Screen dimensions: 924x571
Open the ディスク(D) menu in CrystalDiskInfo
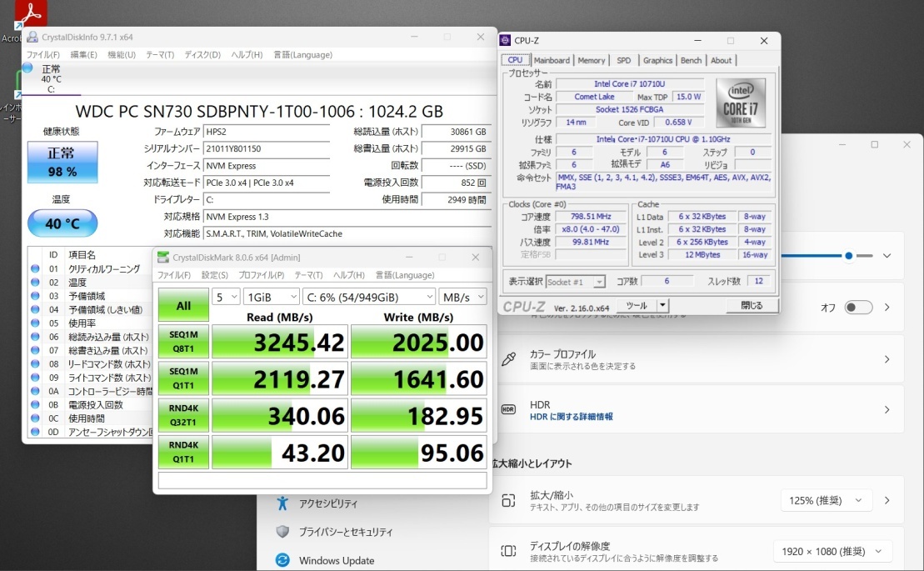(202, 55)
